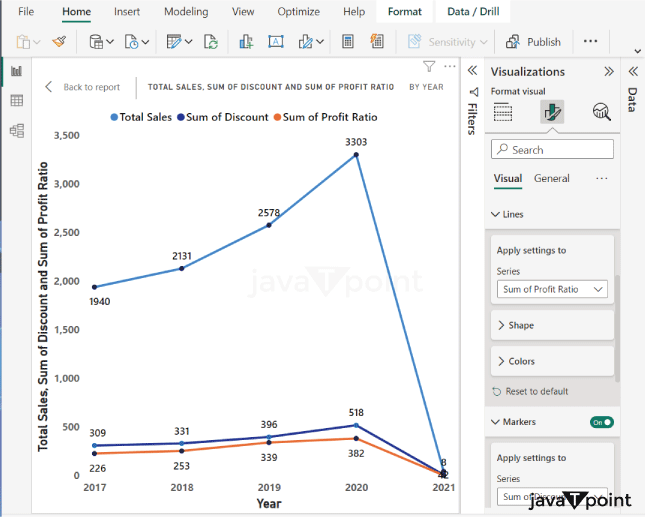This screenshot has height=517, width=645.
Task: Click the Refresh data icon
Action: click(x=211, y=42)
